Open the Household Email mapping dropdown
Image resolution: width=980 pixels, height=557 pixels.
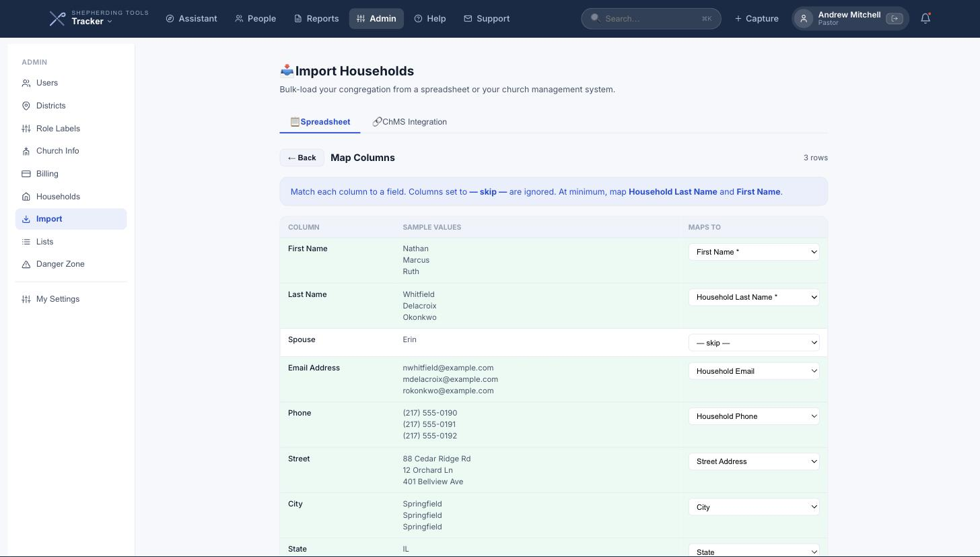(x=754, y=371)
